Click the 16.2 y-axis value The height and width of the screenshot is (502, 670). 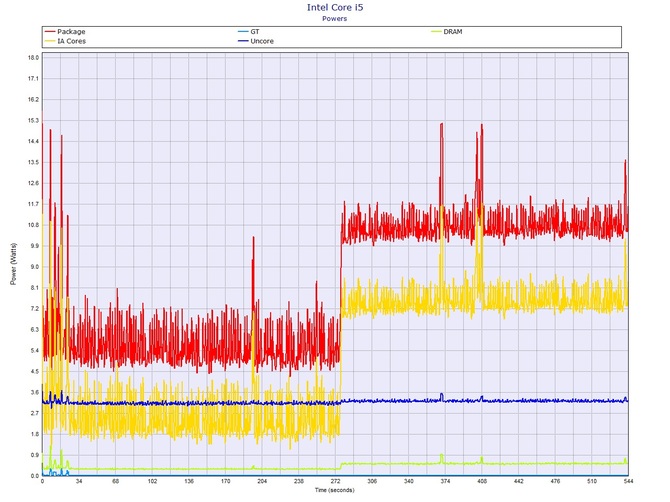click(x=33, y=100)
